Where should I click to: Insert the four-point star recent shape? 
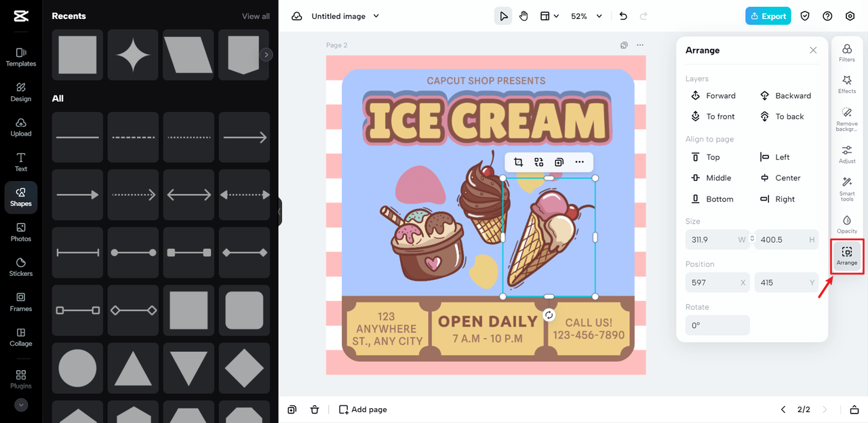point(134,55)
